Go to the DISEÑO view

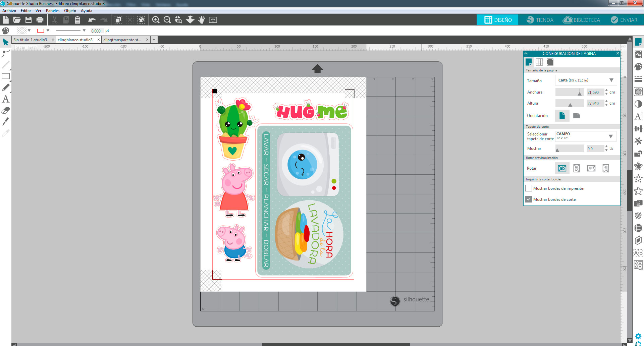coord(498,20)
